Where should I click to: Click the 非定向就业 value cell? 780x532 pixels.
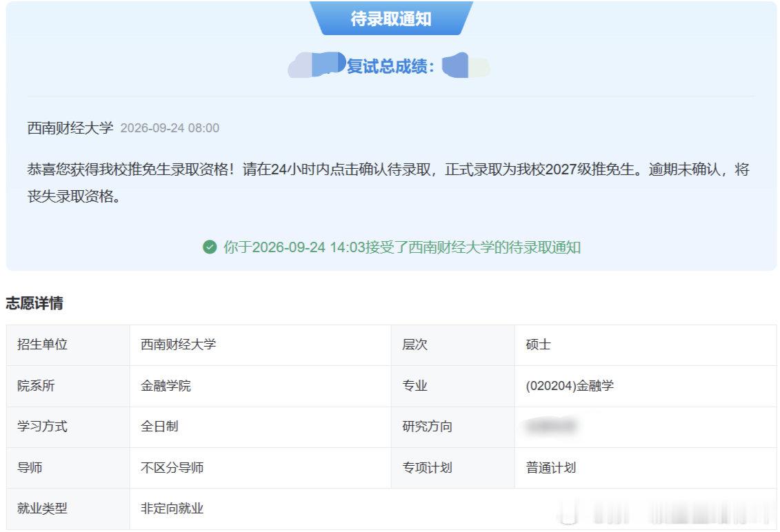point(453,509)
